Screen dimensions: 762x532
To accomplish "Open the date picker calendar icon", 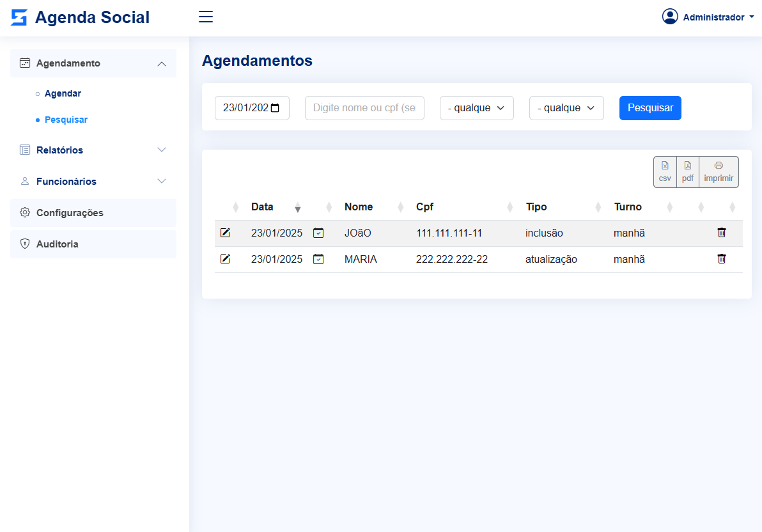I will [276, 108].
